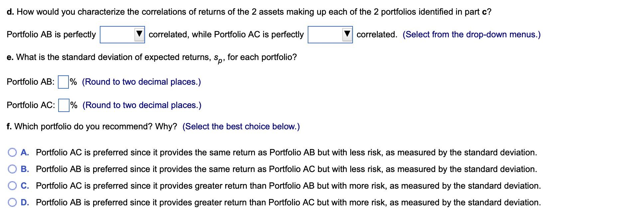Click the "Select the best choice below" hint
This screenshot has height=220, width=644.
241,127
